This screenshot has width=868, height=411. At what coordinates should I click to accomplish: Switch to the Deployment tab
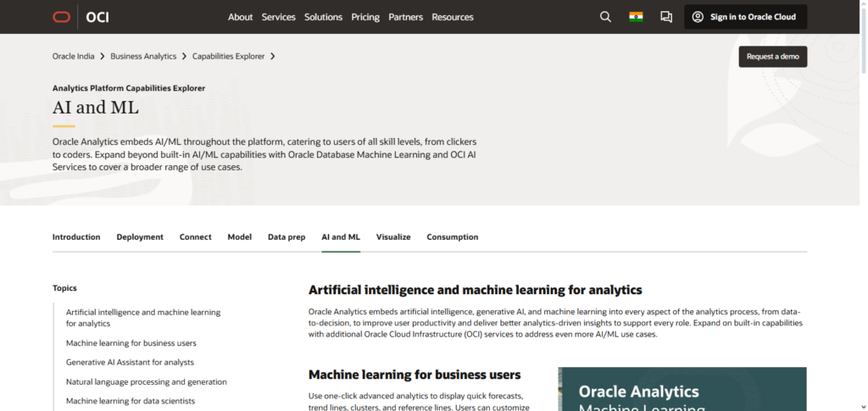[x=140, y=236]
